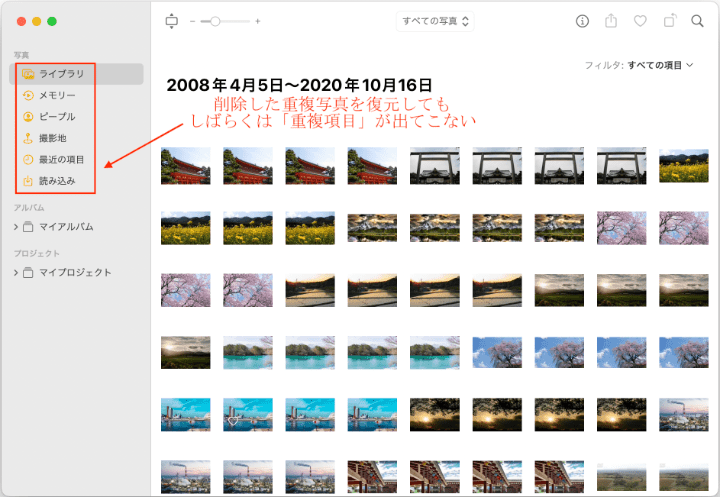Expand the マイプロジェクト disclosure chevron
The image size is (720, 497).
[16, 273]
